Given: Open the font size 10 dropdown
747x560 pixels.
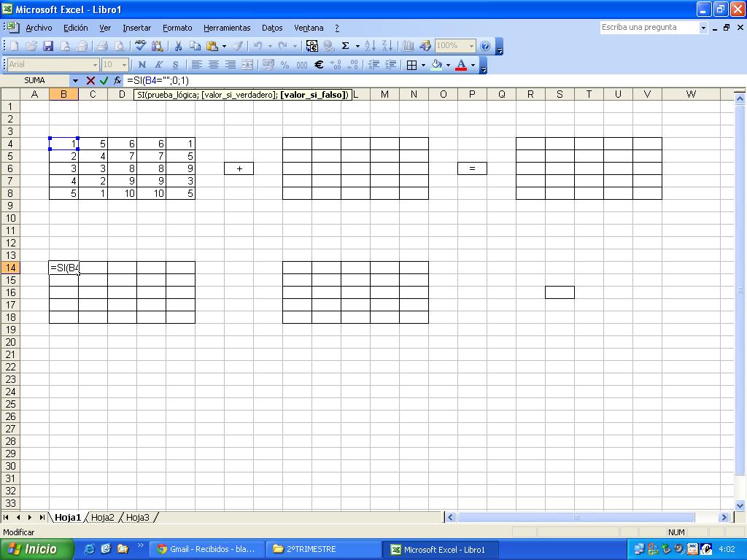Looking at the screenshot, I should pyautogui.click(x=124, y=65).
